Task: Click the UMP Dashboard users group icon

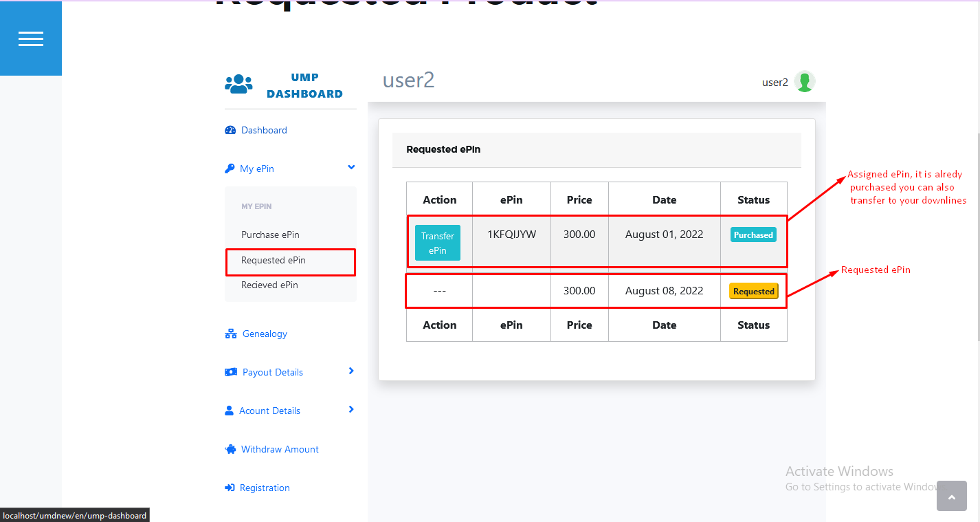Action: (x=238, y=85)
